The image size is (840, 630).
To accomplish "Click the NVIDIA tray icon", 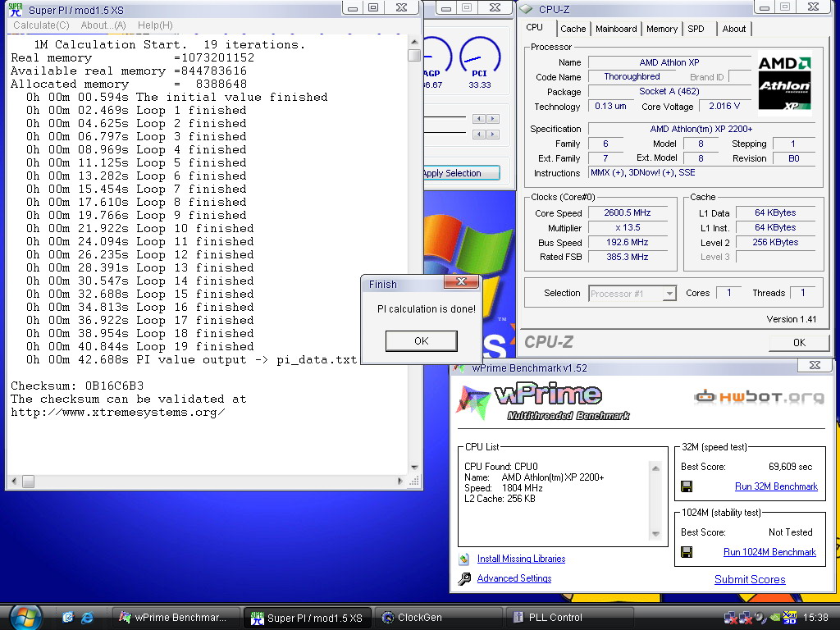I will [774, 618].
